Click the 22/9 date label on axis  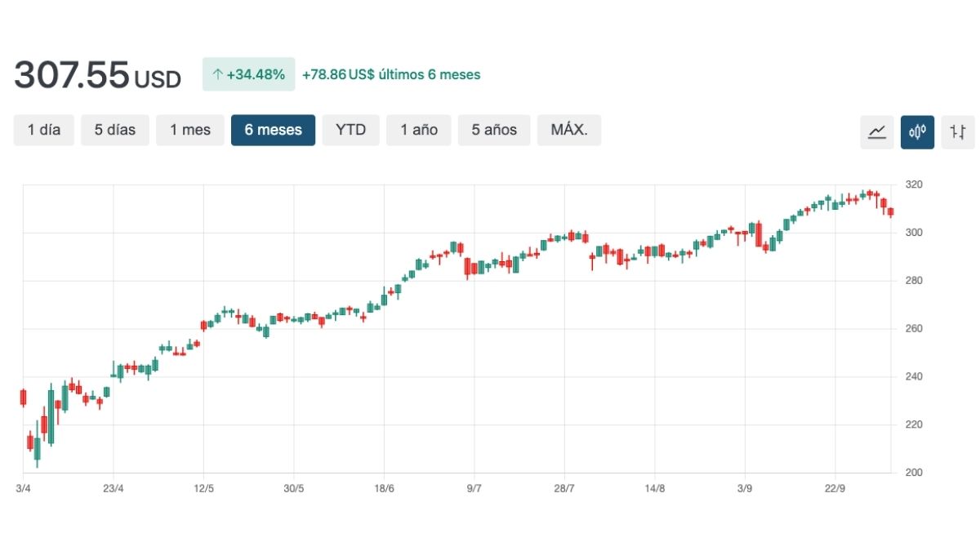coord(835,488)
